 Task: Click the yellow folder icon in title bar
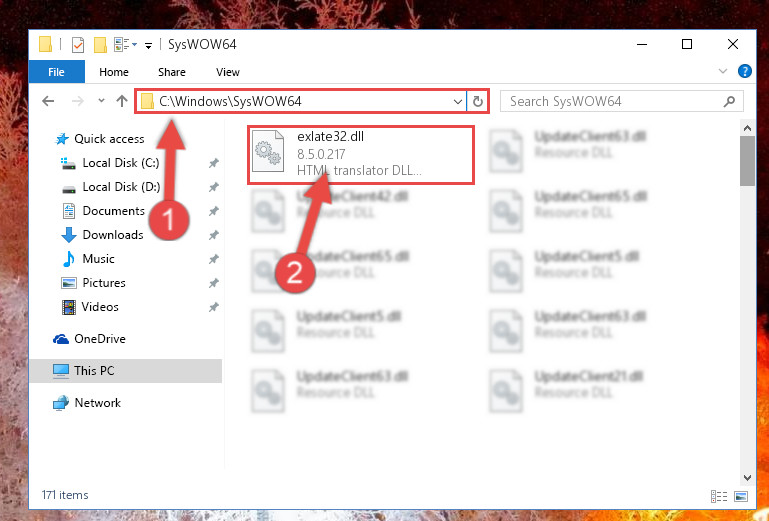[46, 44]
